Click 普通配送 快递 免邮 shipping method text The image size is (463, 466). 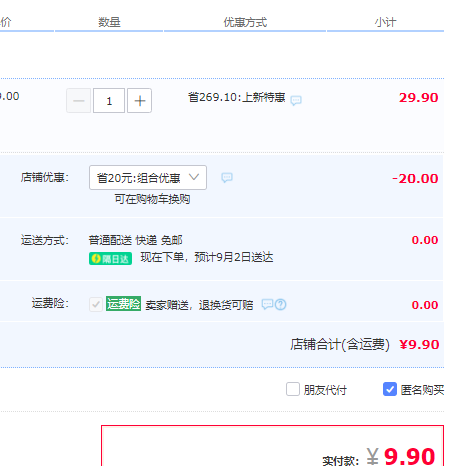point(135,240)
